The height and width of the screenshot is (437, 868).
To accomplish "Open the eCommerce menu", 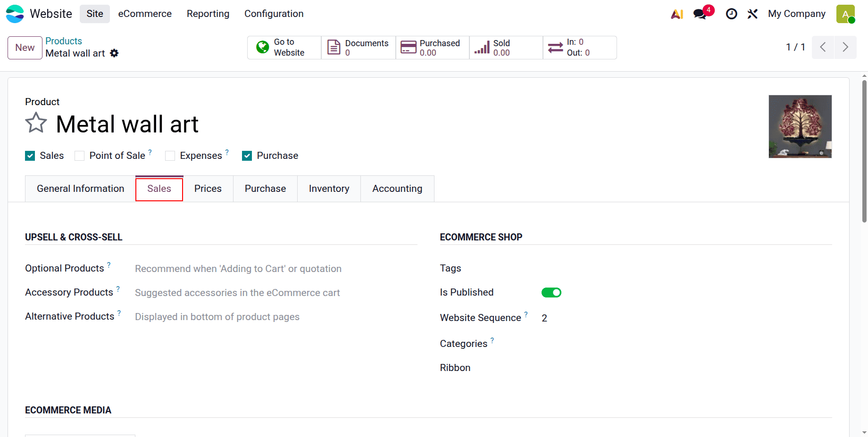I will tap(145, 14).
